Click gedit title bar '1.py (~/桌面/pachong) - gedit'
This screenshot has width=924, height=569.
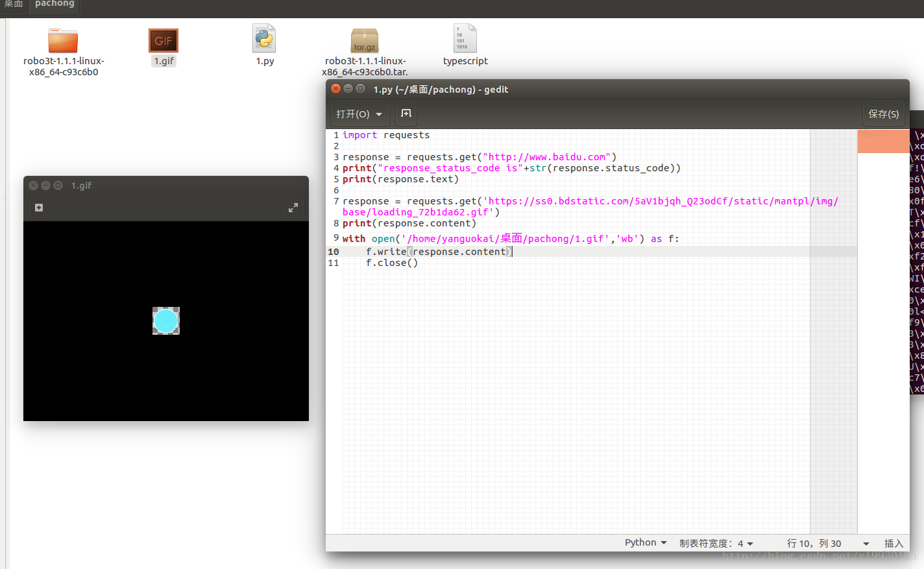pos(441,90)
